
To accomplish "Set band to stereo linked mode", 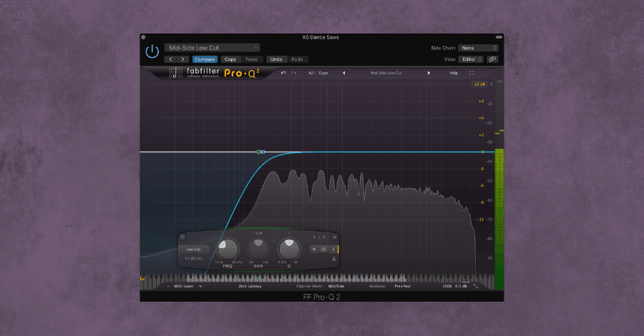I will click(x=323, y=249).
